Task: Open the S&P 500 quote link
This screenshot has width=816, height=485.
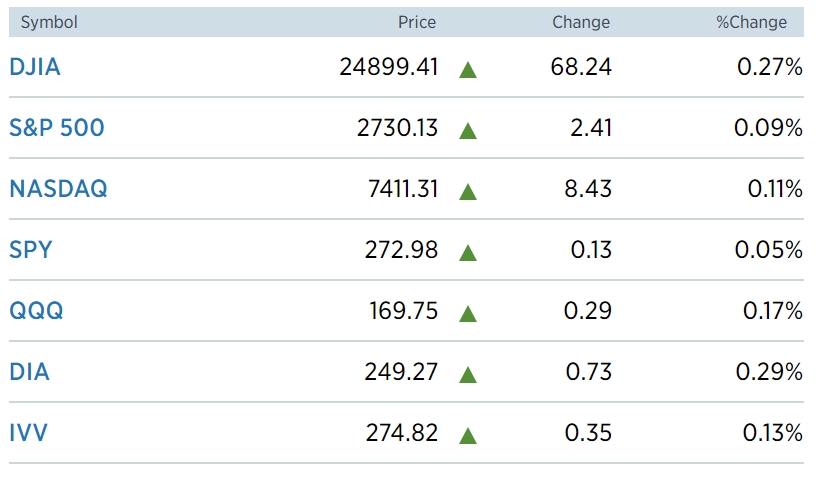Action: 57,128
